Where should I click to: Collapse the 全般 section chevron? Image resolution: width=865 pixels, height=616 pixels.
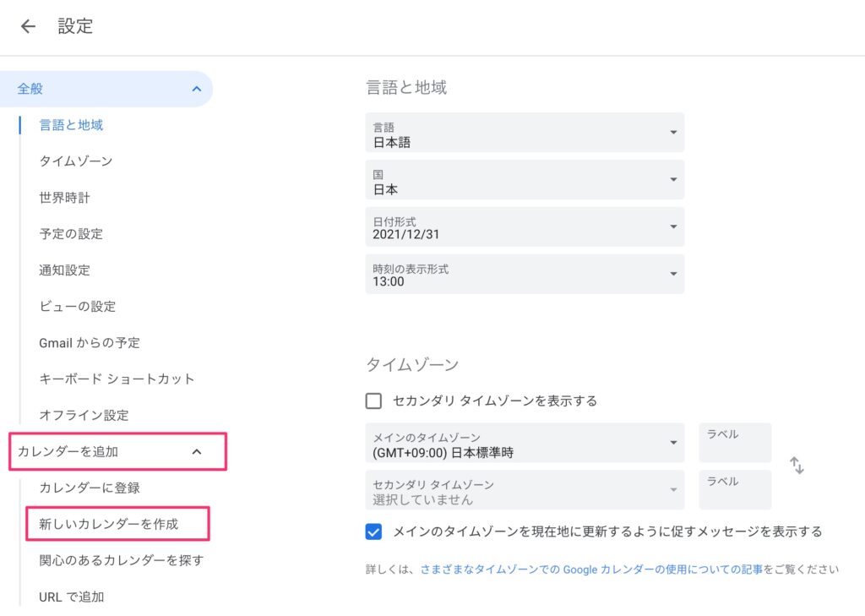point(196,89)
